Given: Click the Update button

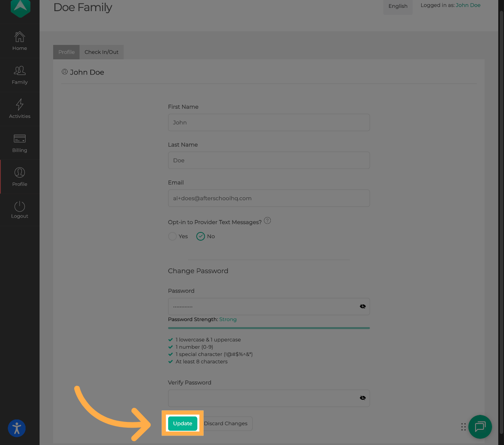Looking at the screenshot, I should click(182, 423).
